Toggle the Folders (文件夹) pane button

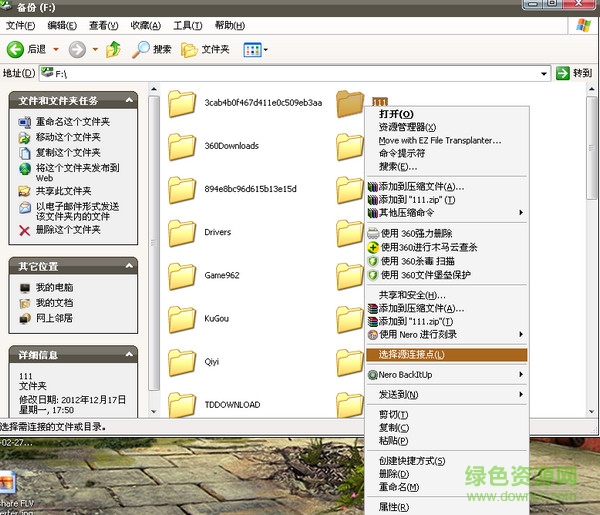pos(205,48)
